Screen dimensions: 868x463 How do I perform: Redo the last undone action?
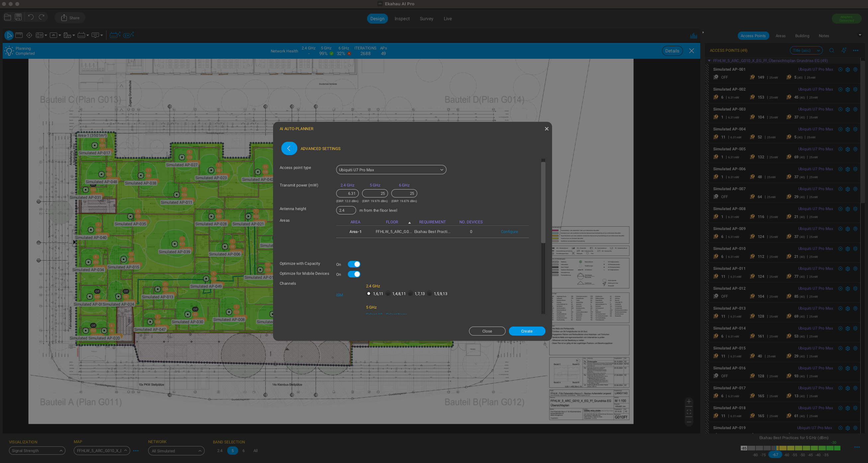pyautogui.click(x=42, y=17)
